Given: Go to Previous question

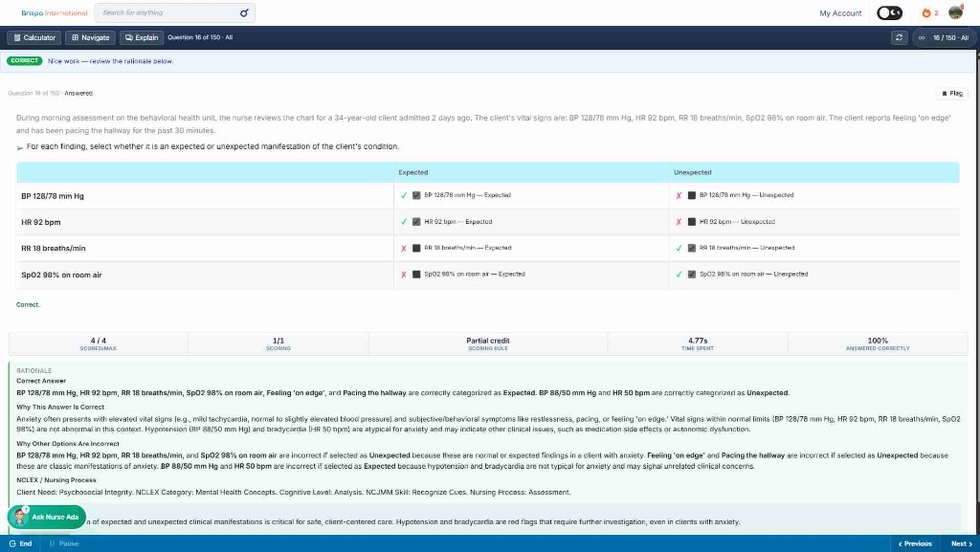Looking at the screenshot, I should coord(915,543).
